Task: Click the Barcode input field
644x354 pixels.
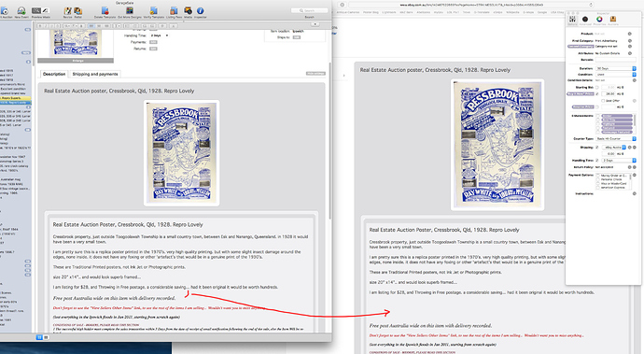Action: (616, 60)
